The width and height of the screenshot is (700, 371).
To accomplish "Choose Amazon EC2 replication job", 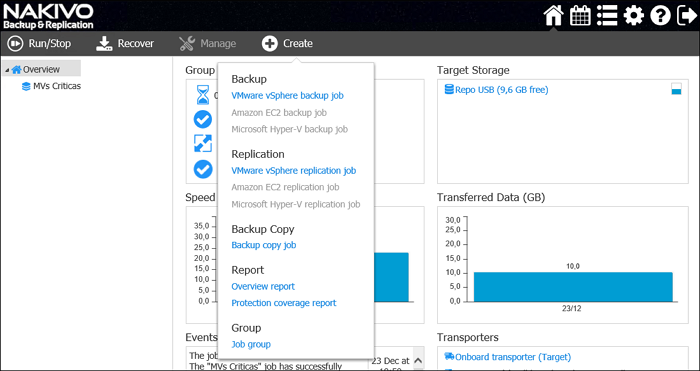I will 285,187.
